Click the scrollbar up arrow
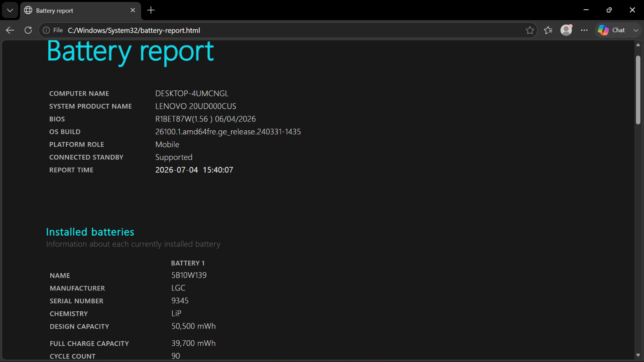The height and width of the screenshot is (362, 644). [x=638, y=45]
